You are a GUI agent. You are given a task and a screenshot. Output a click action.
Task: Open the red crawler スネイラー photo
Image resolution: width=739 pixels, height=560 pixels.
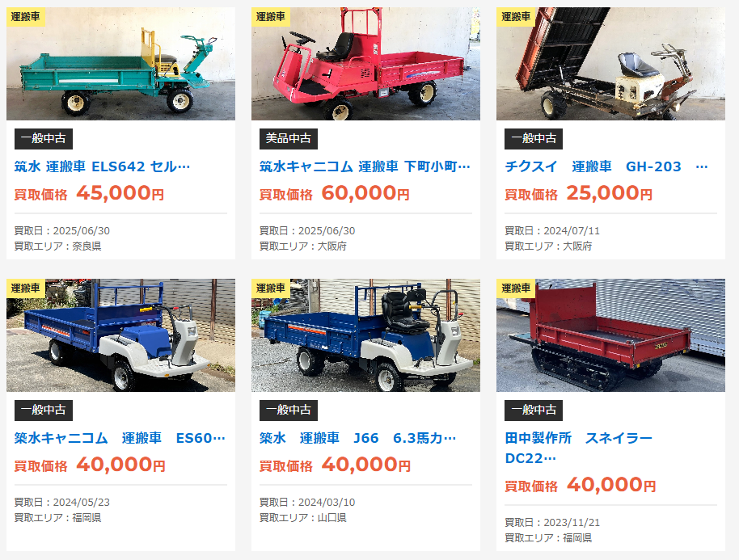610,335
